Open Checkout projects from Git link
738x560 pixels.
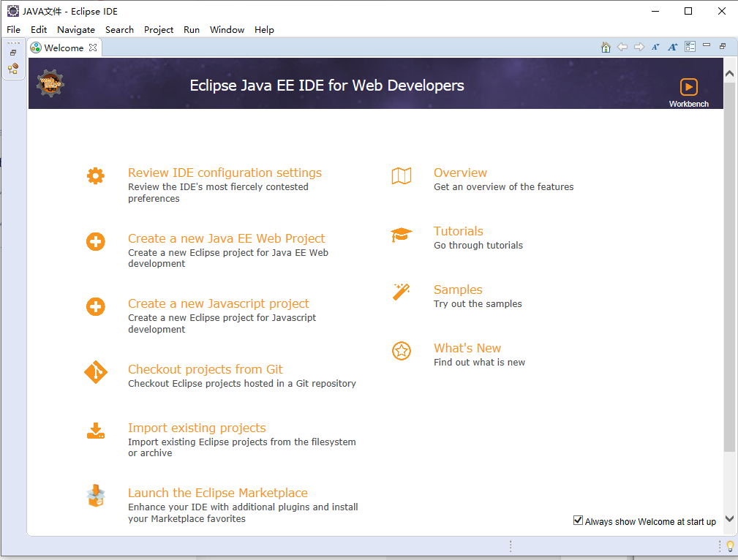point(206,369)
